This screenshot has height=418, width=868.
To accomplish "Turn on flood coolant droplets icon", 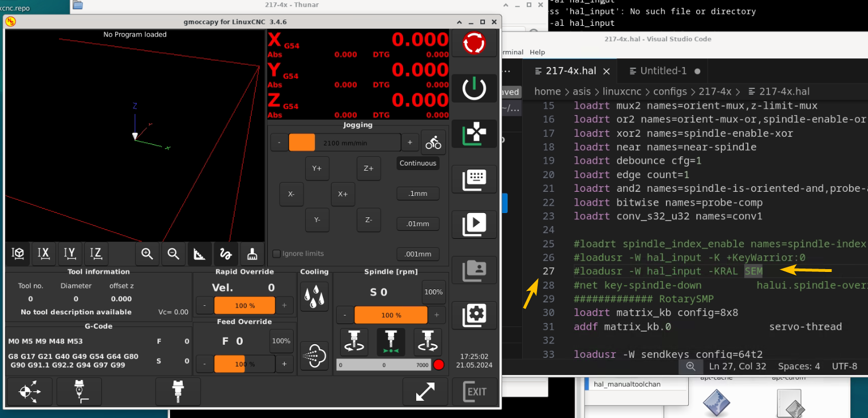I will point(314,297).
